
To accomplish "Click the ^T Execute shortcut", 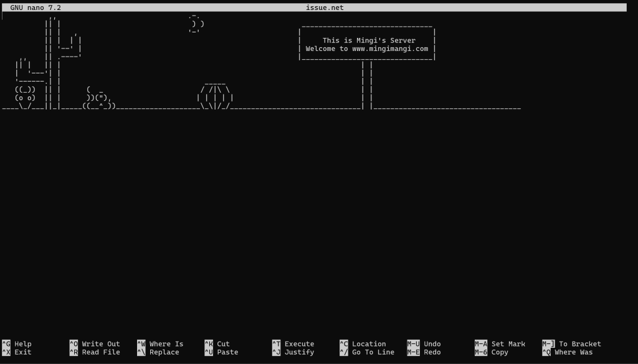I will coord(293,344).
